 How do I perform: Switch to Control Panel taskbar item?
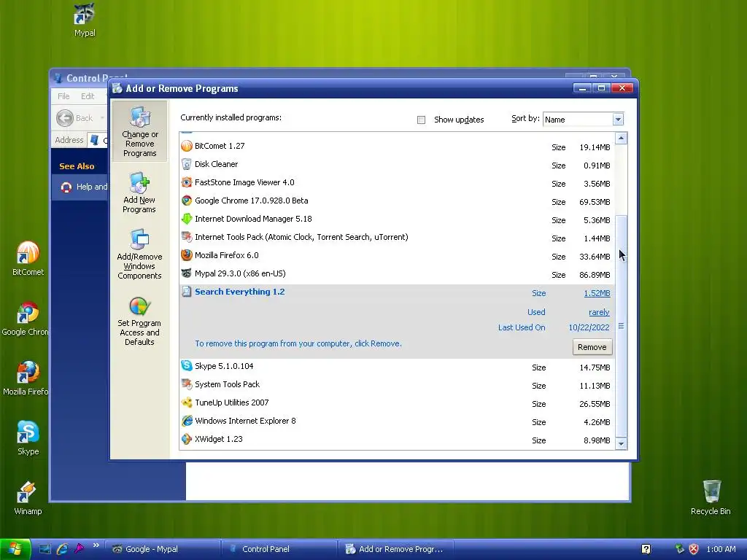(x=279, y=549)
